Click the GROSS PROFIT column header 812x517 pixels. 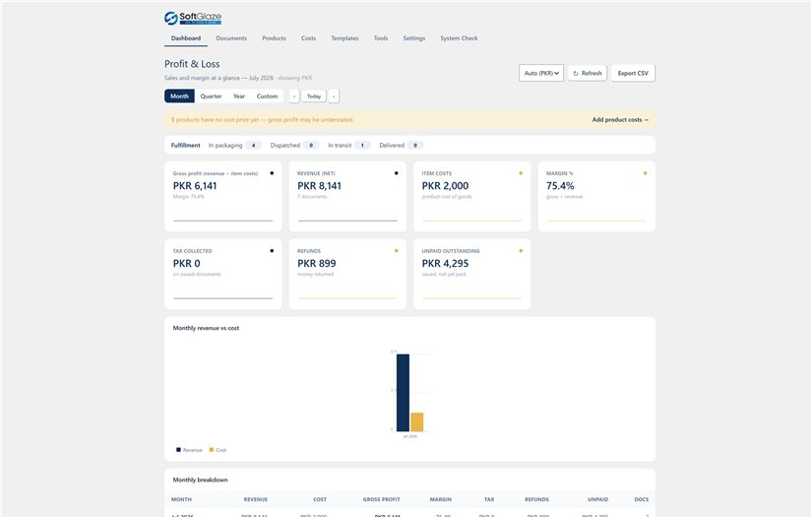pyautogui.click(x=381, y=499)
